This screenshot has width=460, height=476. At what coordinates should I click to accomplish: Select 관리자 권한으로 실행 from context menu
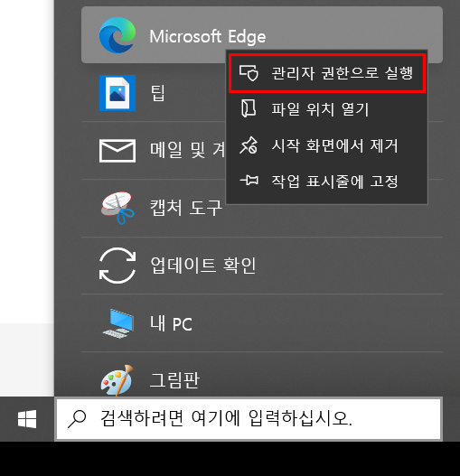pos(327,73)
